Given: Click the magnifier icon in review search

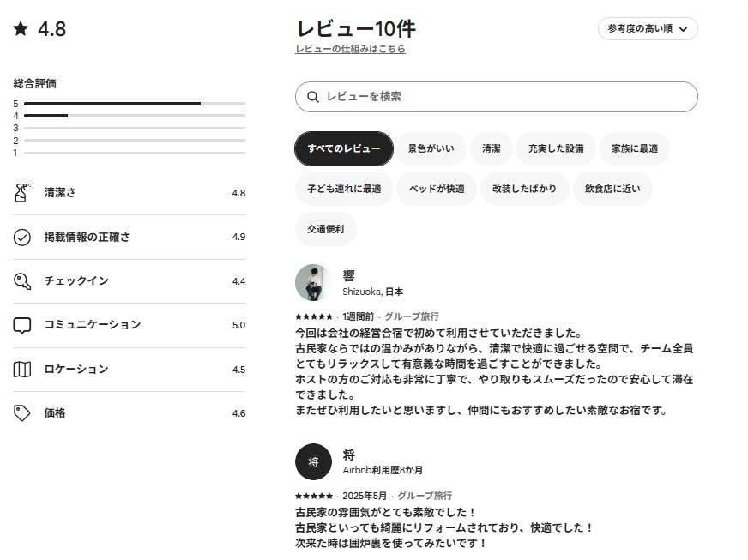Looking at the screenshot, I should click(x=313, y=97).
